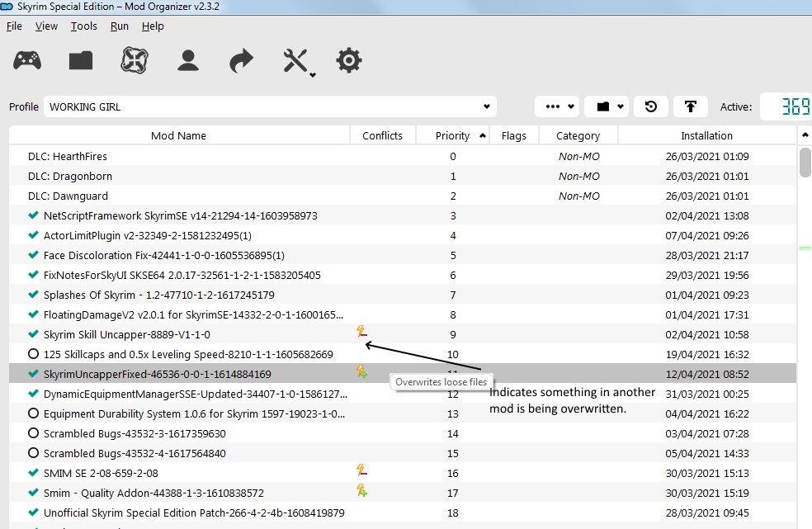Disable Unofficial Skyrim Special Edition Patch checkbox
Viewport: 812px width, 529px height.
[34, 512]
